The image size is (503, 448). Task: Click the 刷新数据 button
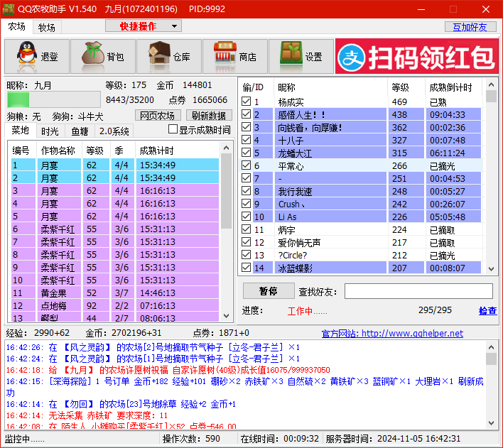pos(209,116)
